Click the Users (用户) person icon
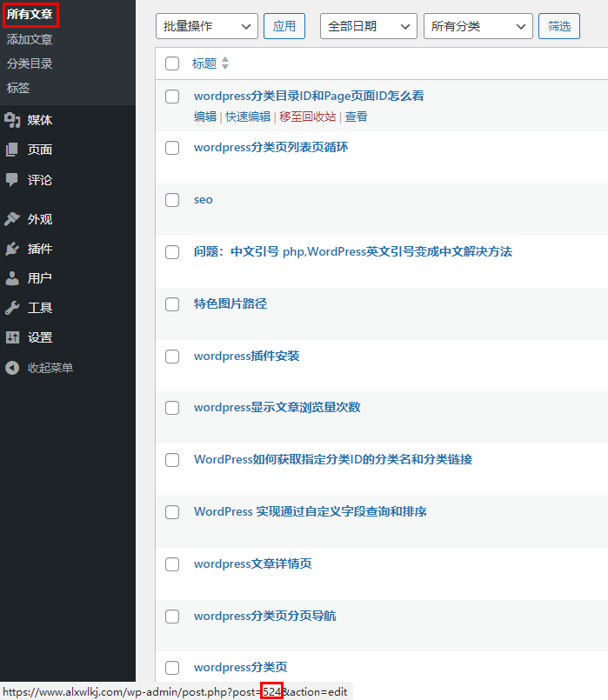This screenshot has width=608, height=700. coord(12,278)
